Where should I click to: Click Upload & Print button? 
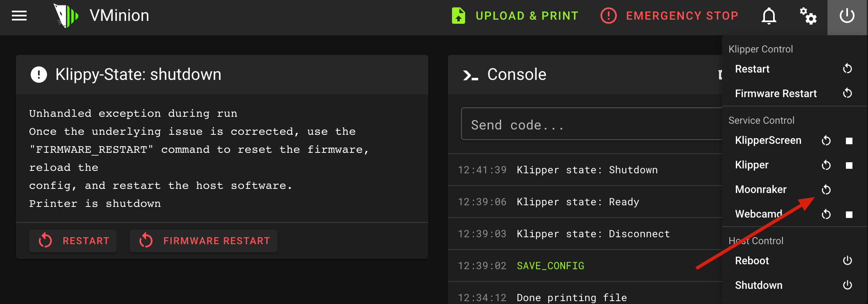(x=515, y=16)
